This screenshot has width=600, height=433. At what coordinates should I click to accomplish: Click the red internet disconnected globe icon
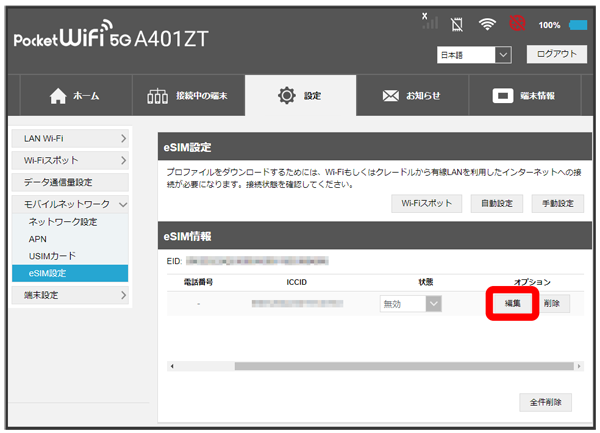pyautogui.click(x=518, y=23)
